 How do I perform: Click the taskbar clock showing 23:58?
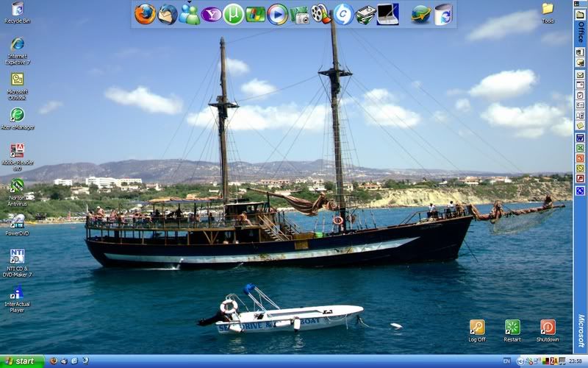tap(576, 361)
